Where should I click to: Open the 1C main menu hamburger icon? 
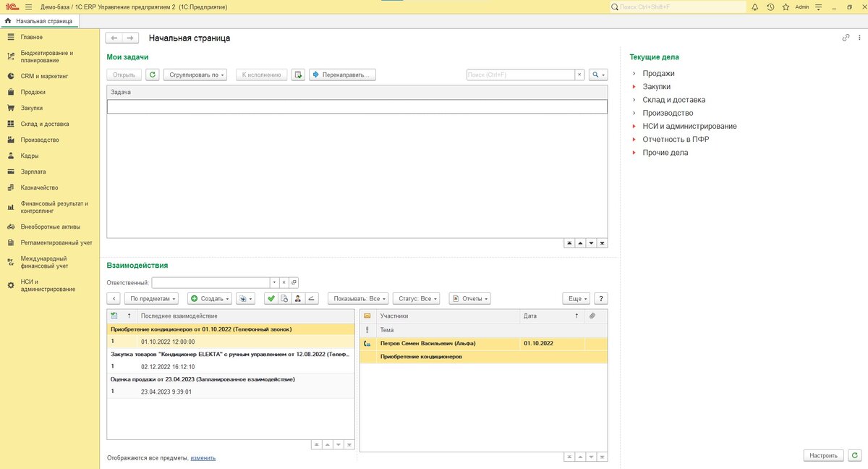tap(28, 7)
